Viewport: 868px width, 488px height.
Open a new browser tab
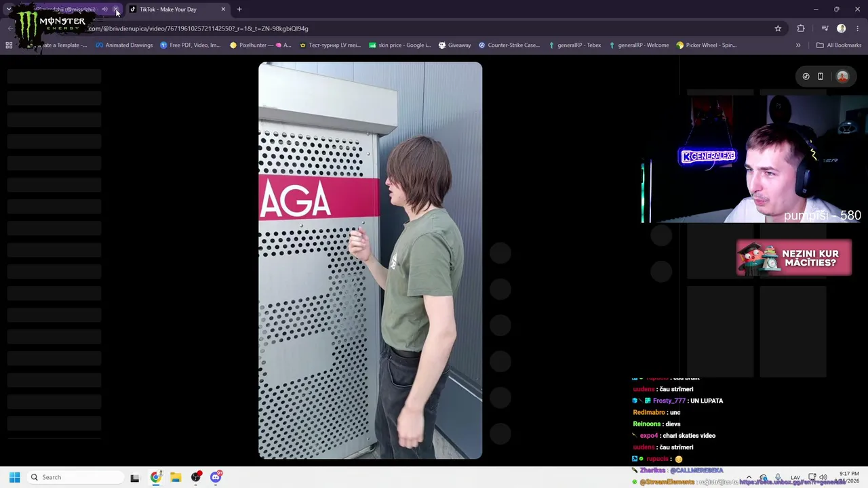239,9
